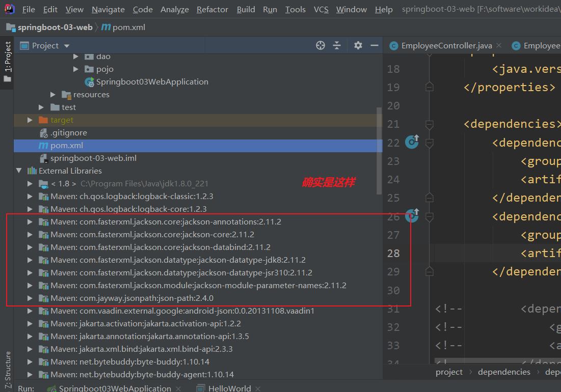
Task: Close the EmployeeController.java tab
Action: pyautogui.click(x=499, y=45)
